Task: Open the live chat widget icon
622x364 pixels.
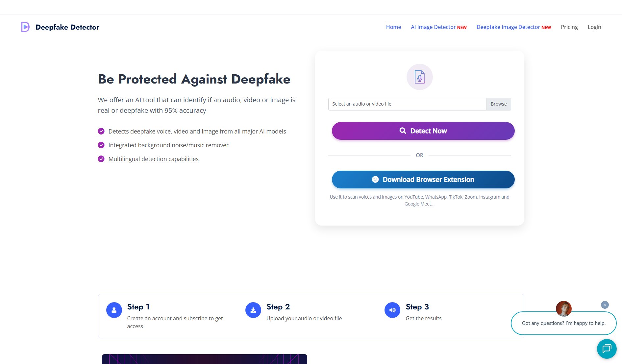Action: 607,349
